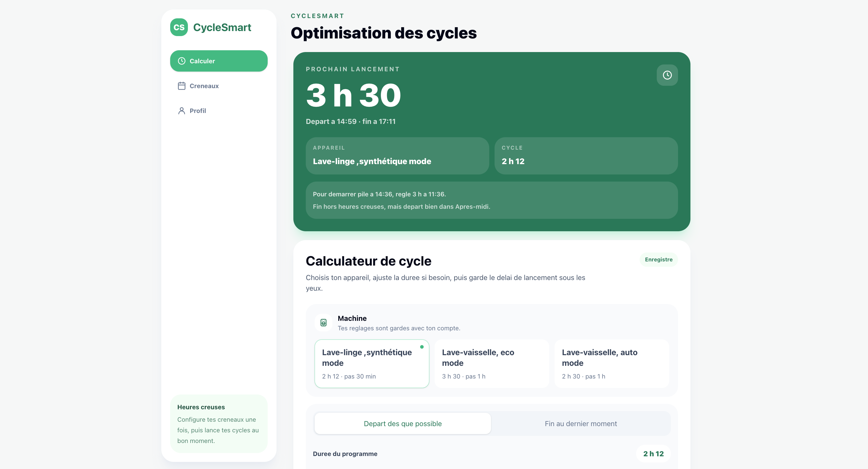Click the calendar icon beside Creneaux
This screenshot has height=469, width=868.
(x=182, y=86)
